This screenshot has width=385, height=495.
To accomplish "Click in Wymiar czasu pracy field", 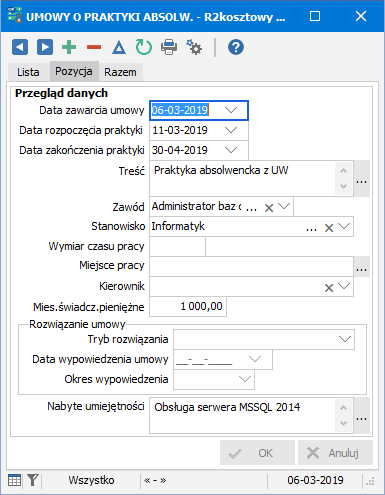I will click(177, 246).
